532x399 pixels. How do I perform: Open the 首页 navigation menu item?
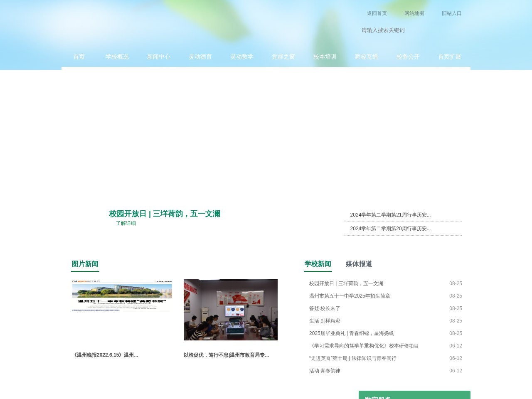[x=79, y=57]
